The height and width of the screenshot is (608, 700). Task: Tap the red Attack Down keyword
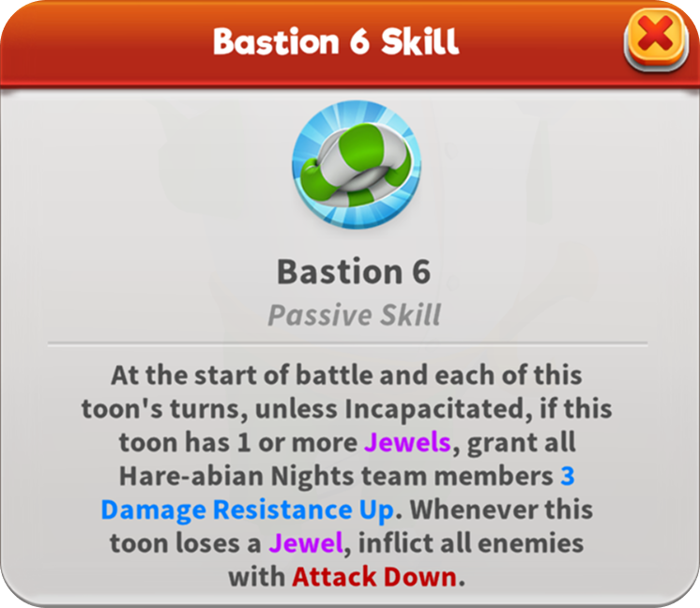(374, 577)
